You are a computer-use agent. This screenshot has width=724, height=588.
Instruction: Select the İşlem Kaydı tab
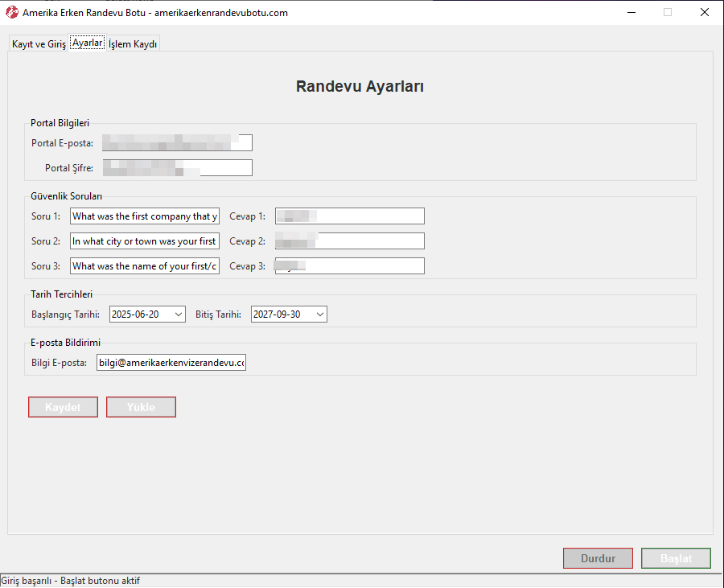pos(133,44)
